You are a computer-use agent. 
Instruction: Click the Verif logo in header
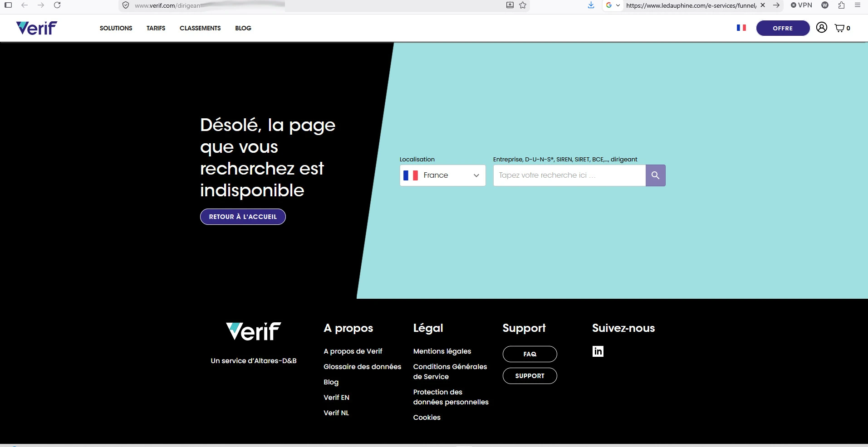click(x=37, y=28)
